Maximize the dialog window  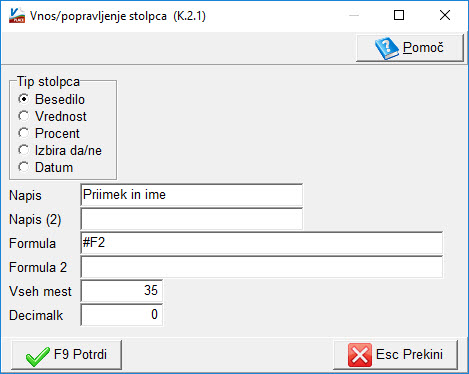pyautogui.click(x=399, y=15)
